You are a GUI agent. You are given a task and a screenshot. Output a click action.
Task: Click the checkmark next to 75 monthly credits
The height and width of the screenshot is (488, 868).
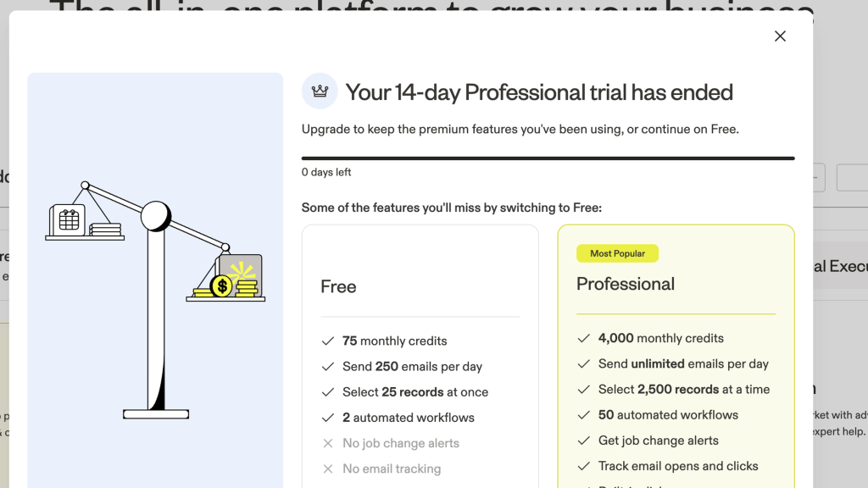[x=328, y=341]
